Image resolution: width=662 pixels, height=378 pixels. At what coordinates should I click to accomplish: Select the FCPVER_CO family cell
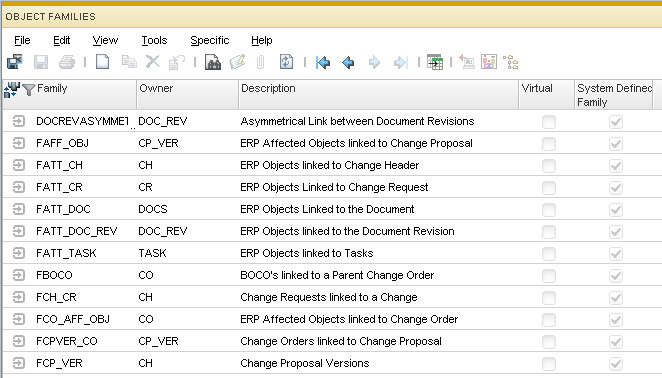(x=67, y=341)
